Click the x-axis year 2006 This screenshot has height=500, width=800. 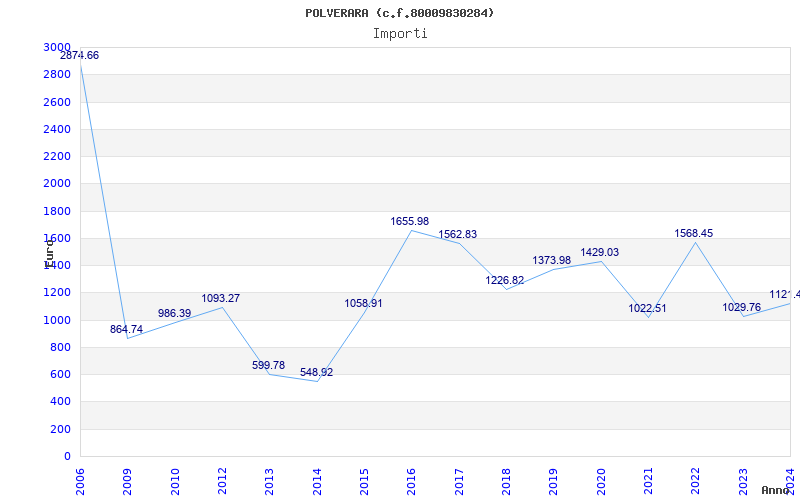[x=80, y=482]
